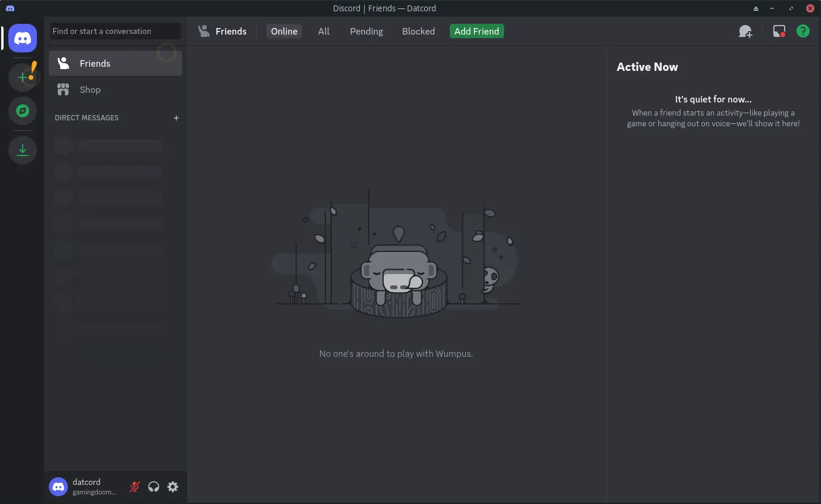Switch to the Online friends tab
The image size is (821, 504).
click(284, 32)
